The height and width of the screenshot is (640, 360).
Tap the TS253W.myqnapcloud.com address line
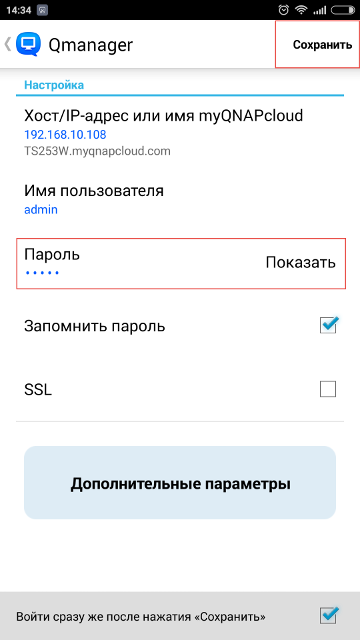(97, 151)
